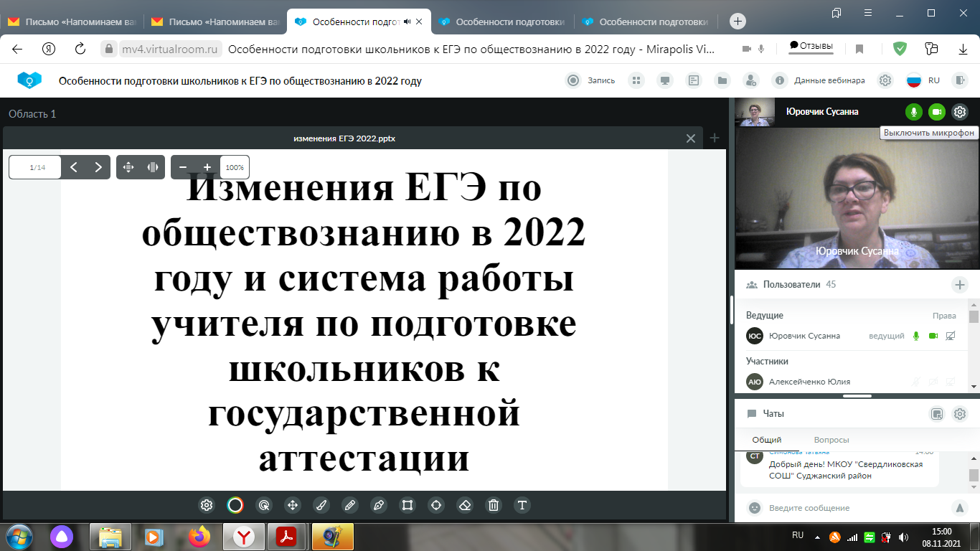Start webinar recording with Запись button
Image resolution: width=980 pixels, height=551 pixels.
(591, 80)
